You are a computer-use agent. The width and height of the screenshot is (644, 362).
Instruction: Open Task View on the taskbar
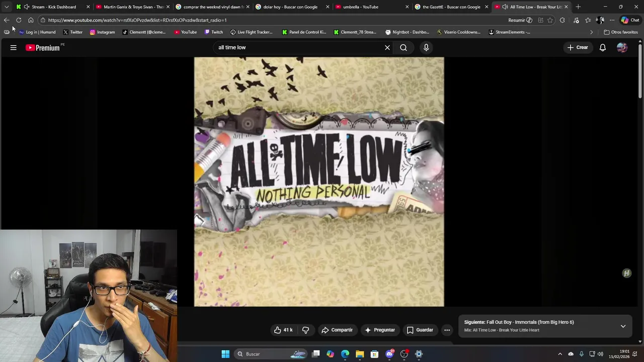click(315, 354)
